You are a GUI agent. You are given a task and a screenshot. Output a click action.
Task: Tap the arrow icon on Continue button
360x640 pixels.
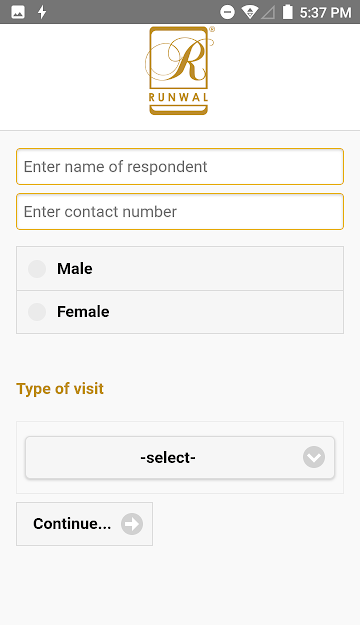tap(132, 524)
